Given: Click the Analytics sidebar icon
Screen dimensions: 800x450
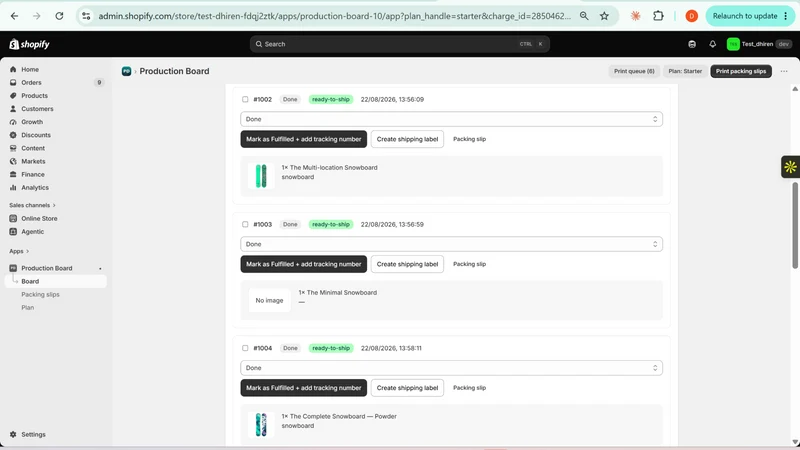Looking at the screenshot, I should (13, 188).
